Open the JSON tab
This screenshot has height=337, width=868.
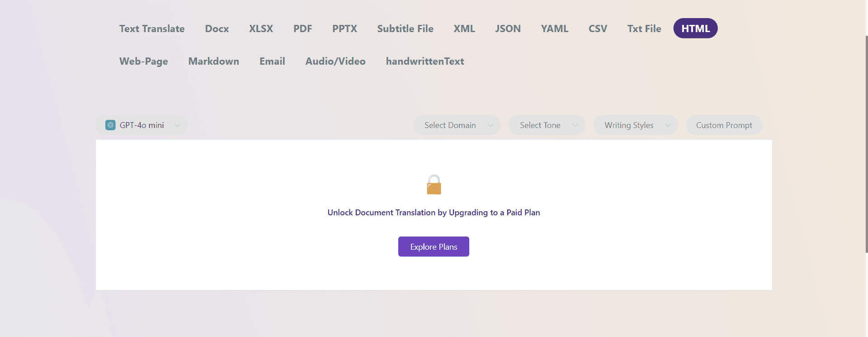pyautogui.click(x=508, y=28)
